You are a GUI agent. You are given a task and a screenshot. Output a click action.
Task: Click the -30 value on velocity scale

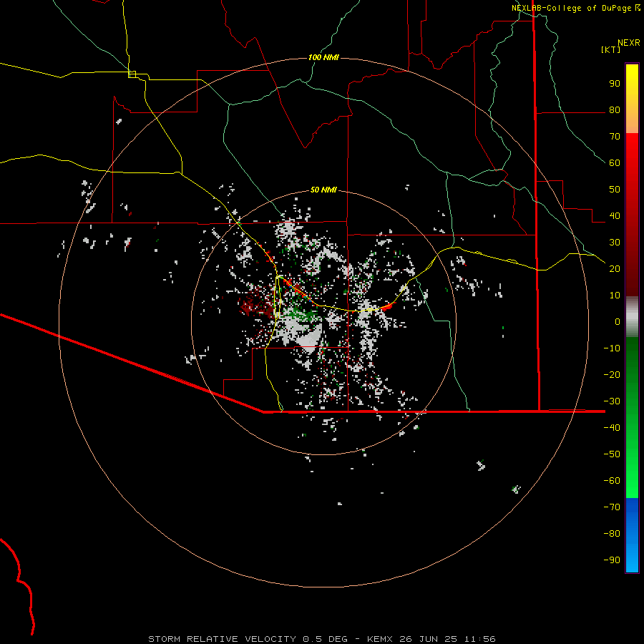click(612, 401)
